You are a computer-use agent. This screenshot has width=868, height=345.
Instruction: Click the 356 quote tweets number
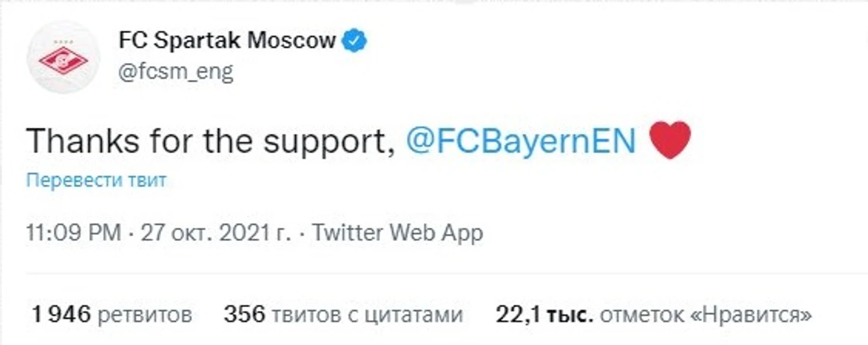(x=244, y=314)
